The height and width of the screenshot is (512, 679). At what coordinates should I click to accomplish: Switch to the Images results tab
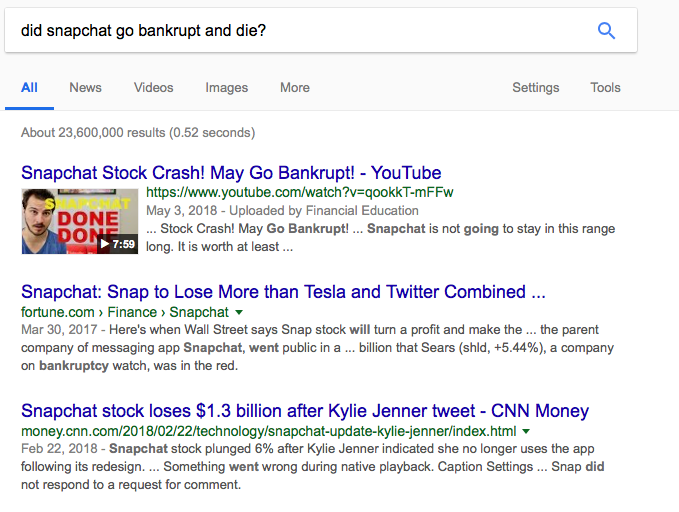coord(226,87)
